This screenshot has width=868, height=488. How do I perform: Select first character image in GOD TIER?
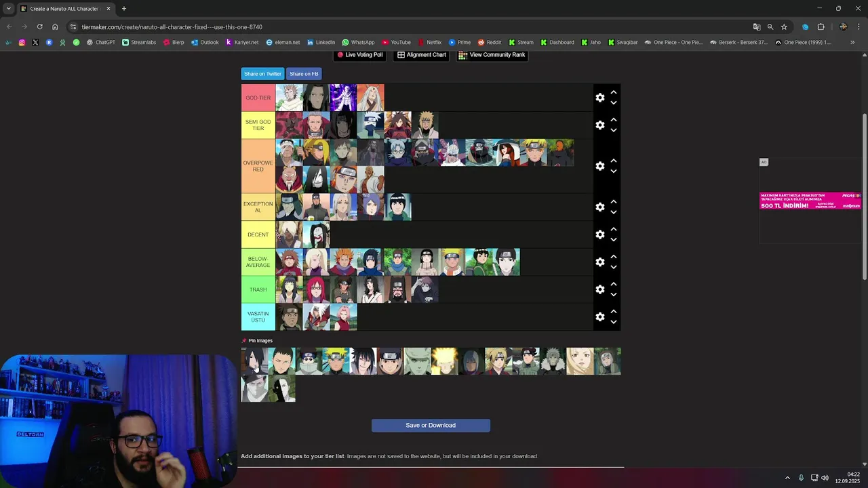pos(289,98)
